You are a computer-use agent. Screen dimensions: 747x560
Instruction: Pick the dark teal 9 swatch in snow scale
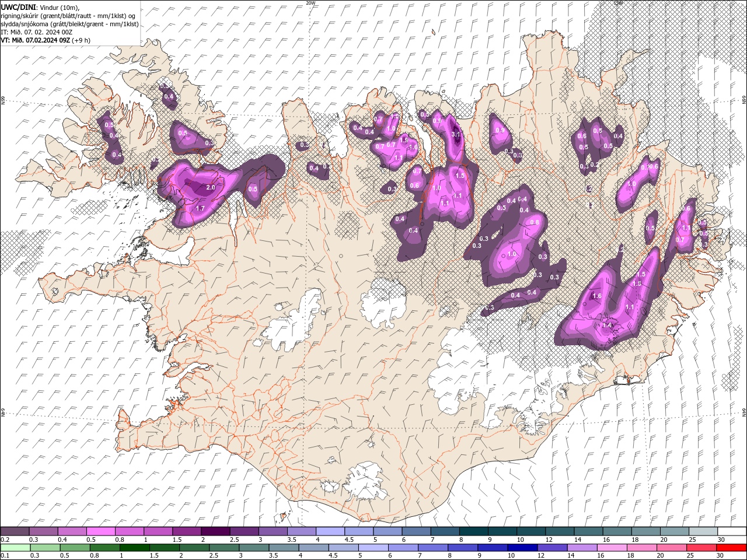coord(502,531)
